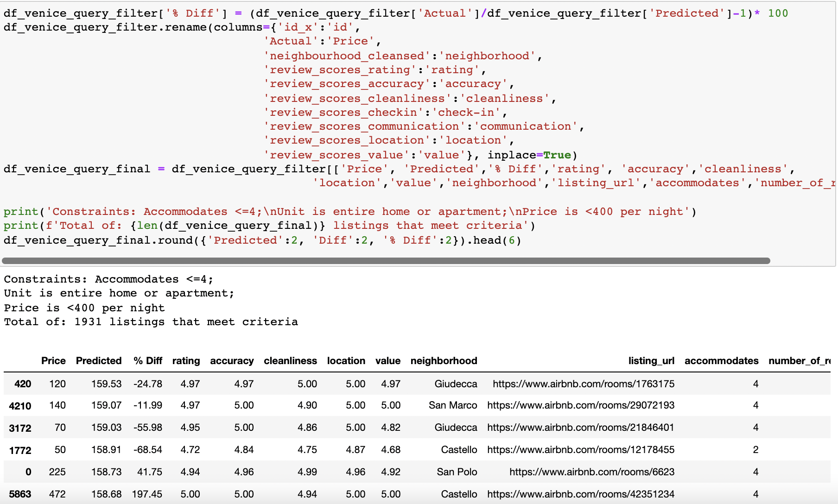Image resolution: width=838 pixels, height=504 pixels.
Task: Click the Predicted column header
Action: tap(99, 361)
